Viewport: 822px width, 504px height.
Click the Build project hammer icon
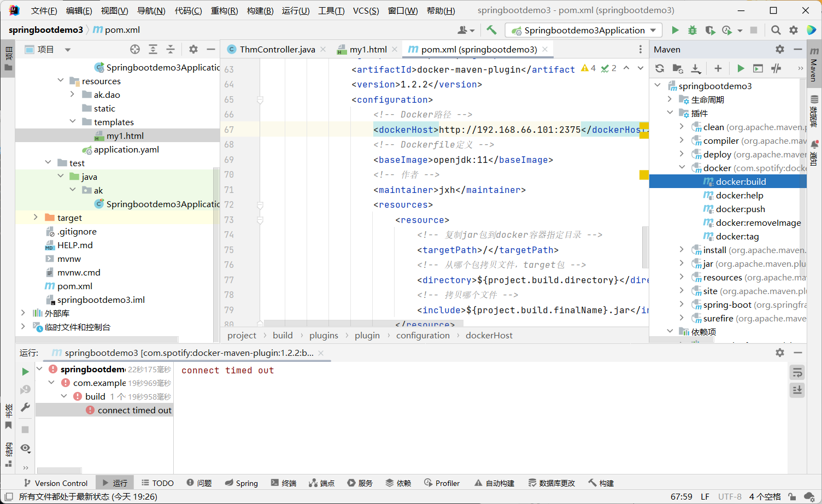pos(491,30)
